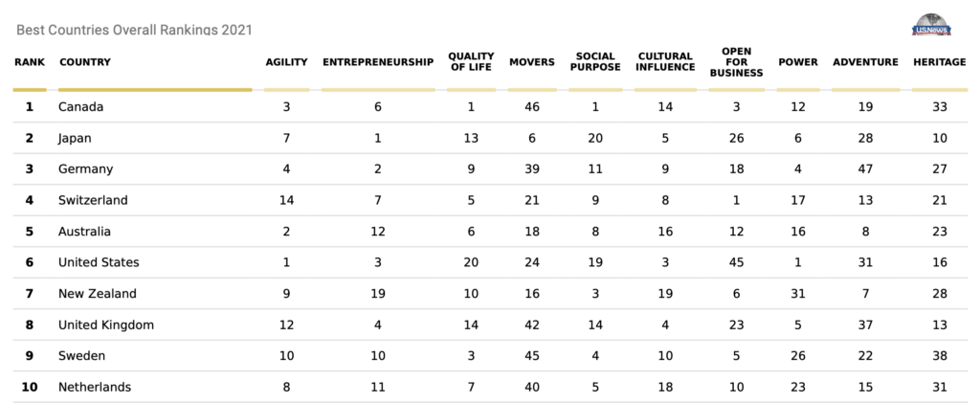Image resolution: width=980 pixels, height=403 pixels.
Task: Sort by the Country column header
Action: (85, 62)
